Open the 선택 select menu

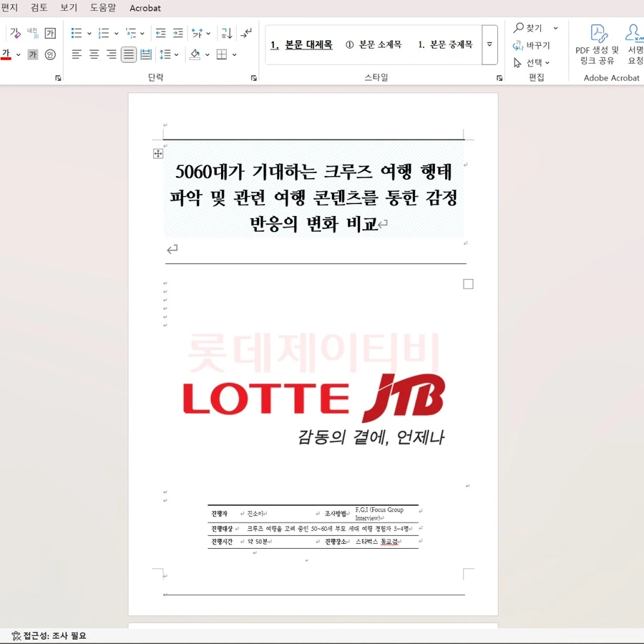[532, 62]
